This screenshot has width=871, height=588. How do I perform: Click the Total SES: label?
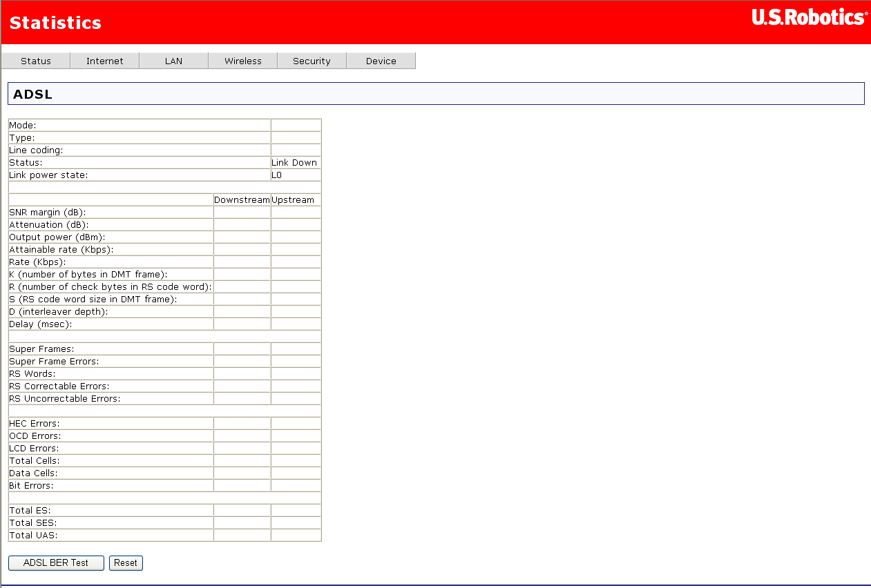[33, 523]
